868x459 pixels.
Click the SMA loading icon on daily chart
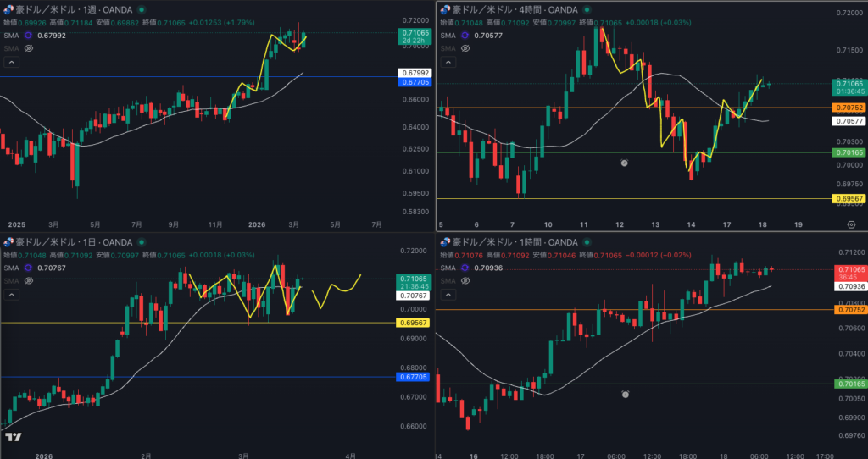(x=28, y=268)
